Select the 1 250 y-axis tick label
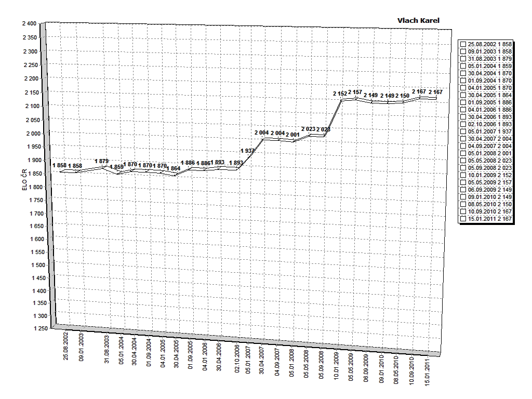532x399 pixels. click(x=41, y=328)
